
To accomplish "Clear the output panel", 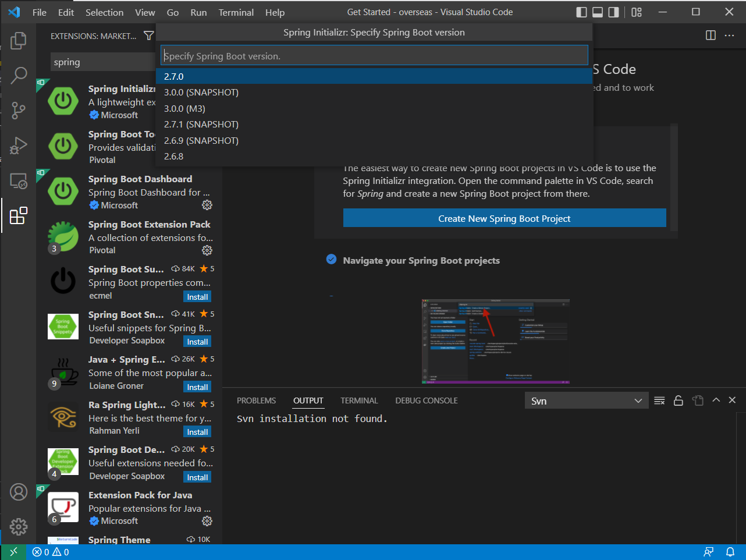I will click(x=659, y=400).
